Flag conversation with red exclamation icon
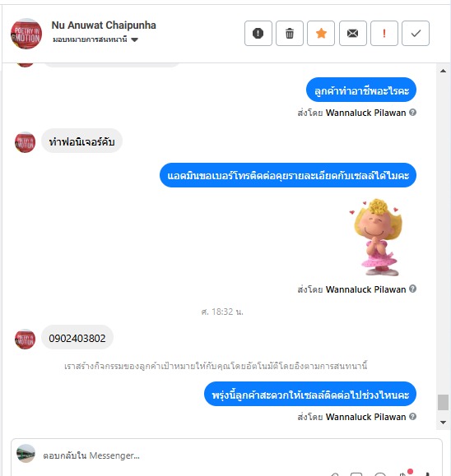The image size is (451, 476). [384, 33]
